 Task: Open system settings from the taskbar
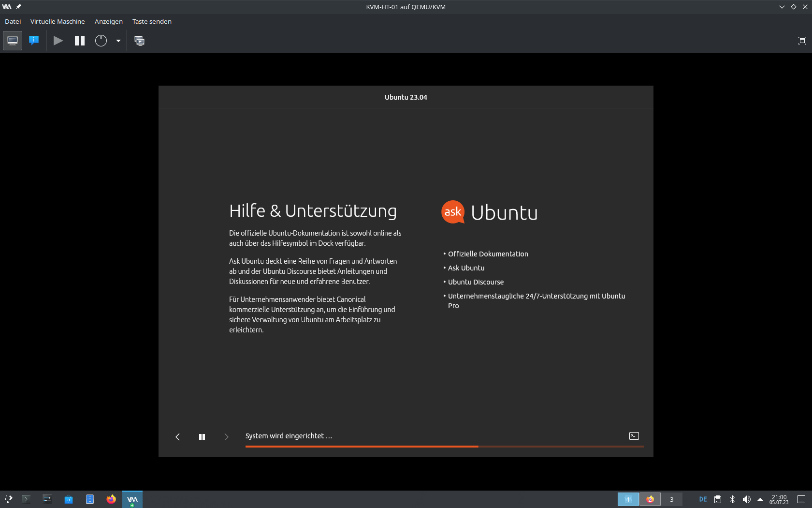coord(47,499)
